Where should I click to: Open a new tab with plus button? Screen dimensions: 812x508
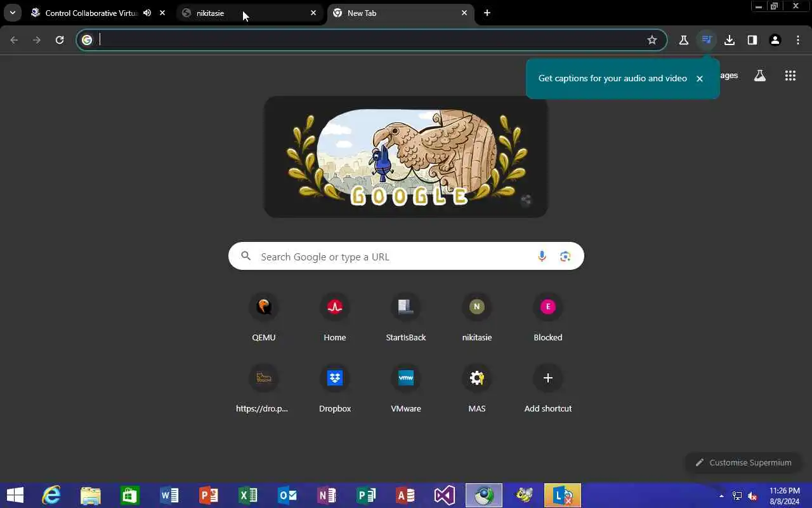tap(487, 13)
